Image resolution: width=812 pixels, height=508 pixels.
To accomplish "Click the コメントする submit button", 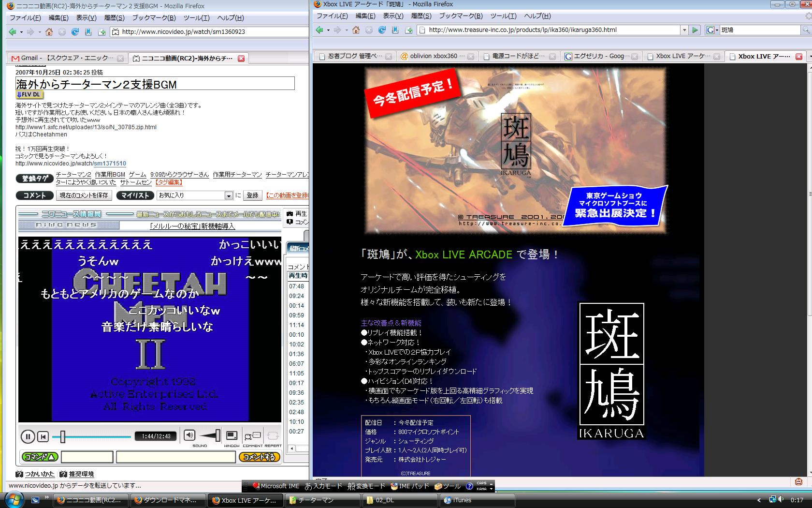I will click(259, 457).
